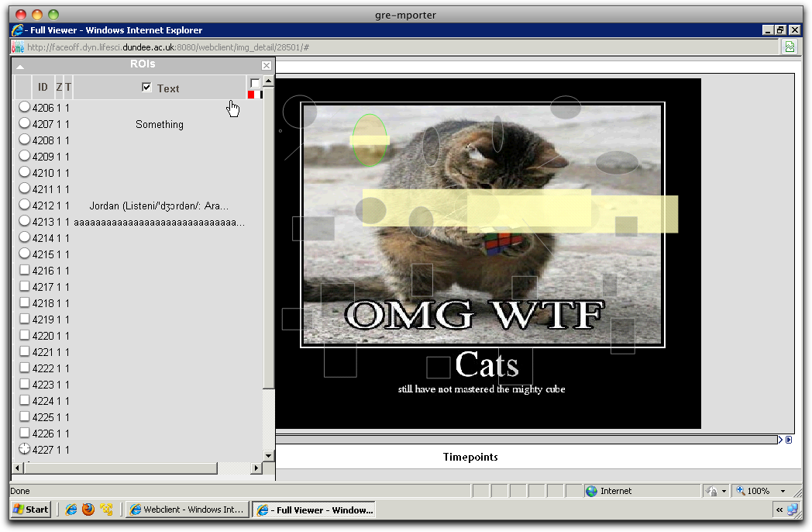The image size is (812, 532).
Task: Click the network tray icon
Action: [793, 510]
